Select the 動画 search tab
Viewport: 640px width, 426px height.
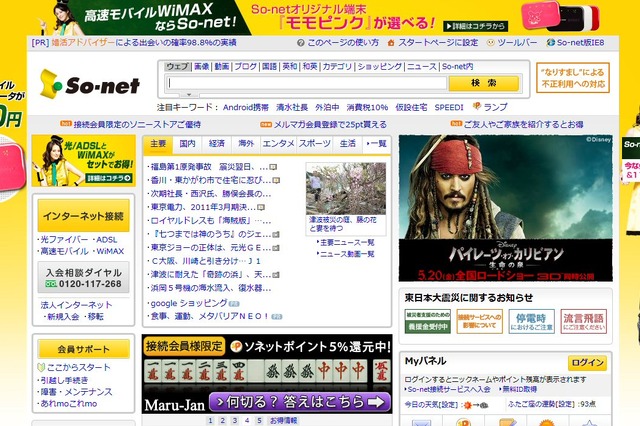[x=222, y=66]
